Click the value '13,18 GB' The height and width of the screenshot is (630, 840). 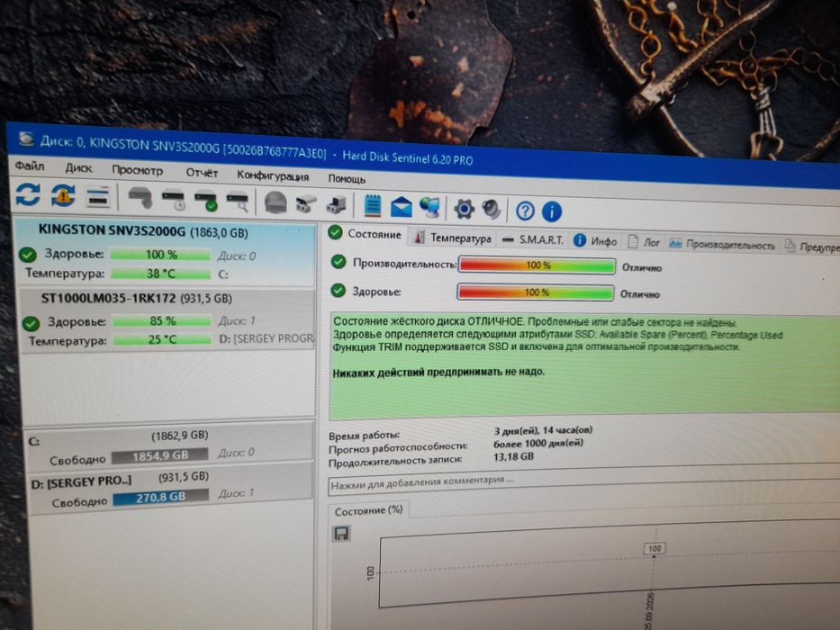513,456
